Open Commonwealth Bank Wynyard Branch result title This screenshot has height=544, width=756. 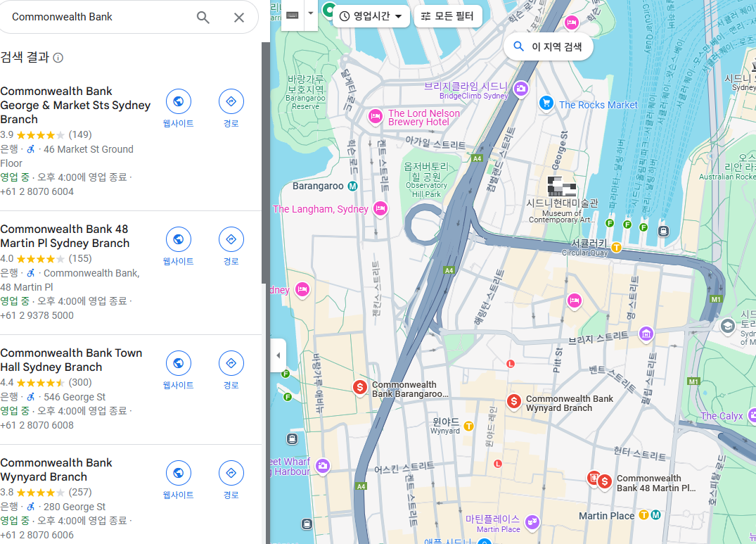(56, 469)
